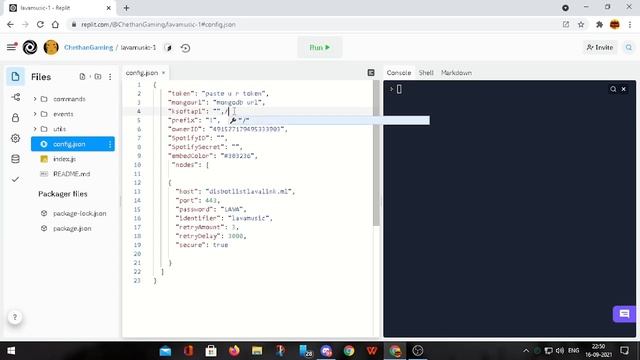Click the browser address bar URL
Screen dimensions: 640x360
[x=158, y=24]
